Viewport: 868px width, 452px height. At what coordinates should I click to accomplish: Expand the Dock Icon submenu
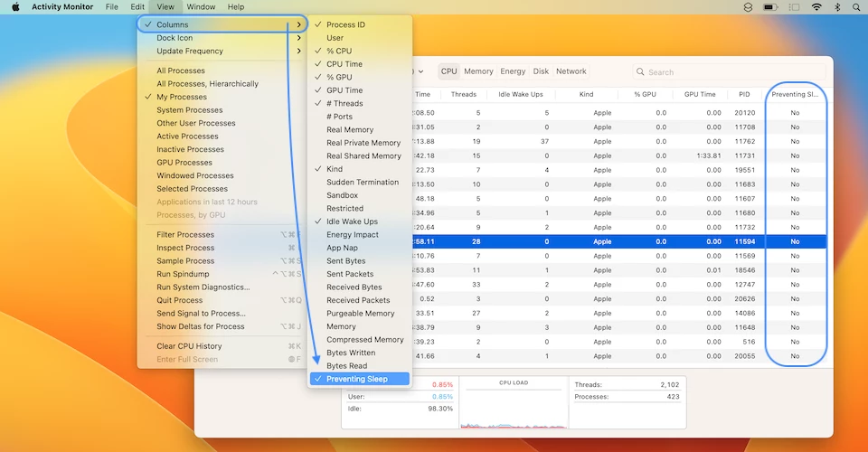pos(222,38)
